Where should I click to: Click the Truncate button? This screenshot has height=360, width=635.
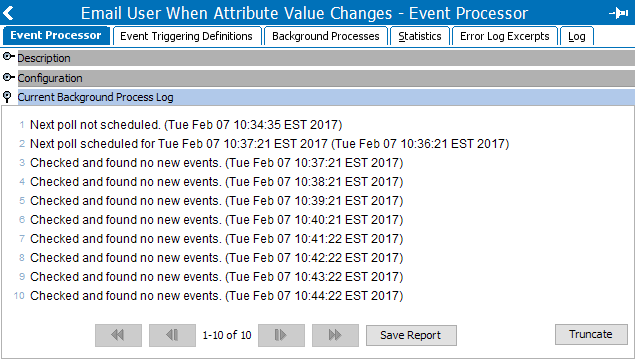tap(591, 334)
